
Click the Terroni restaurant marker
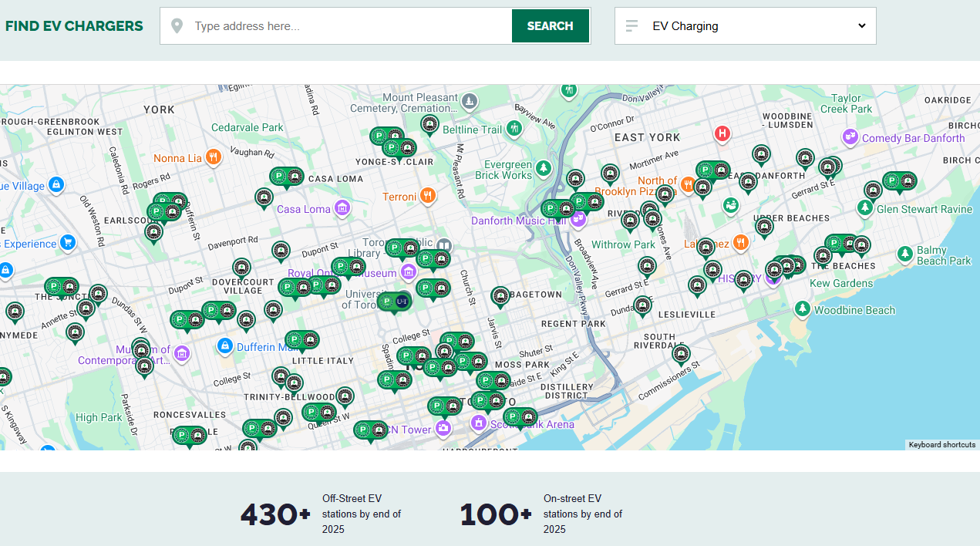pyautogui.click(x=429, y=196)
